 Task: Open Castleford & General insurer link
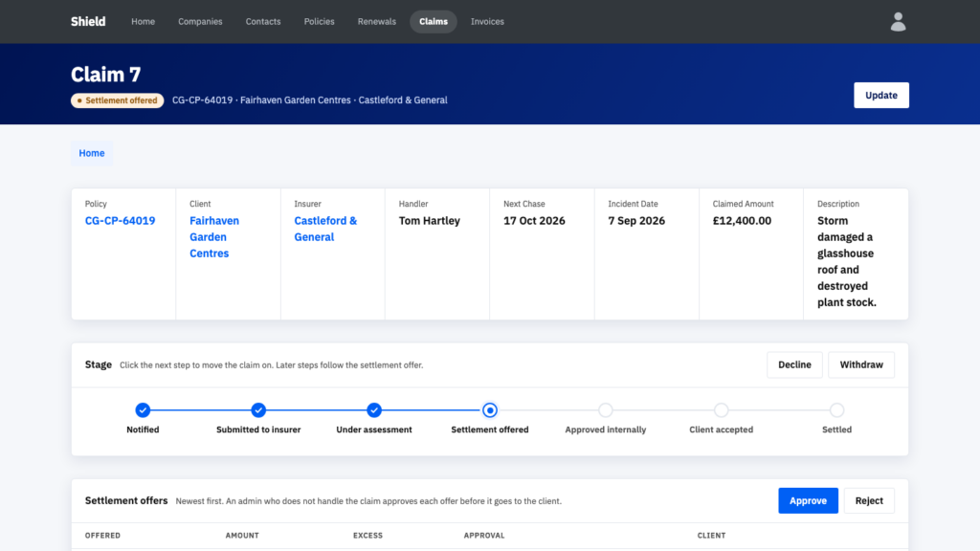[x=325, y=229]
